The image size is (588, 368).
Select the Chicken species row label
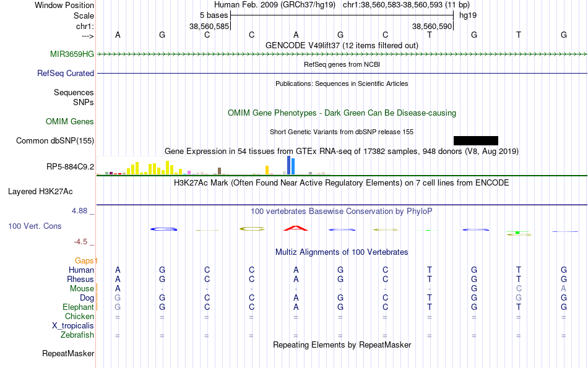[79, 317]
